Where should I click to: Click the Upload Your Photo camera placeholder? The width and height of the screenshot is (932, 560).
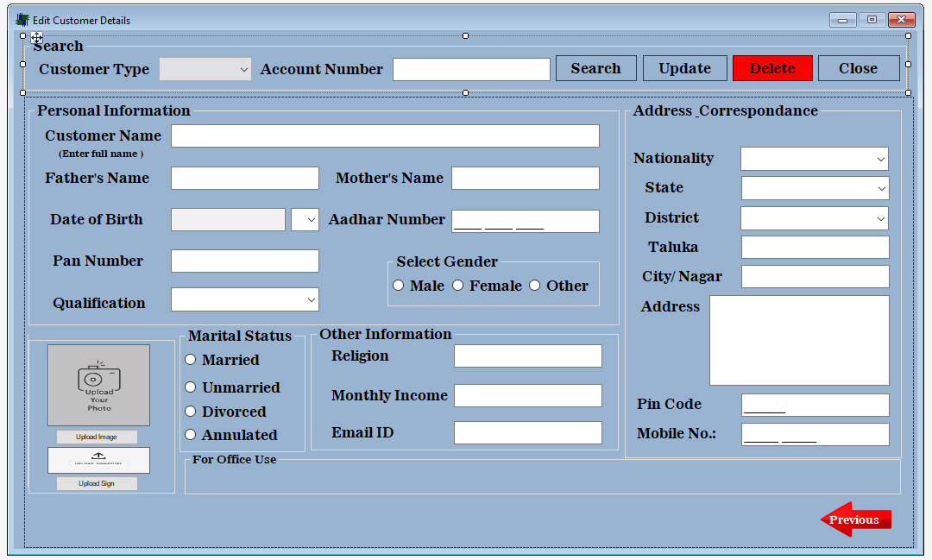pyautogui.click(x=98, y=385)
